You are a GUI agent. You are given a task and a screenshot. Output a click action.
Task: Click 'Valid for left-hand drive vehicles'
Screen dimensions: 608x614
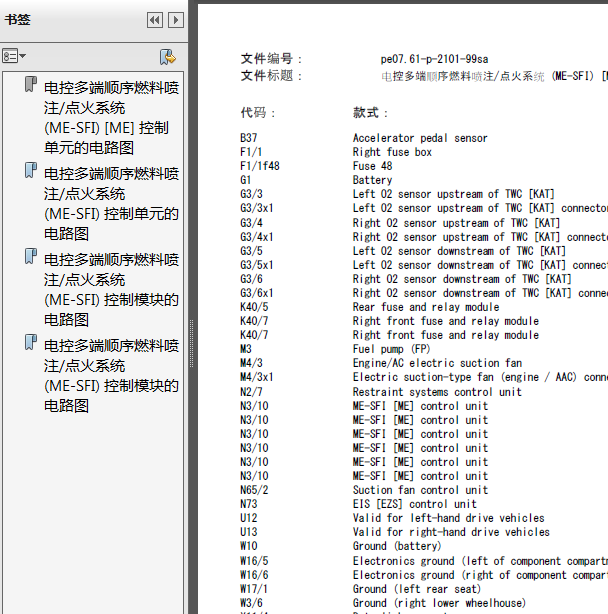[x=449, y=518]
